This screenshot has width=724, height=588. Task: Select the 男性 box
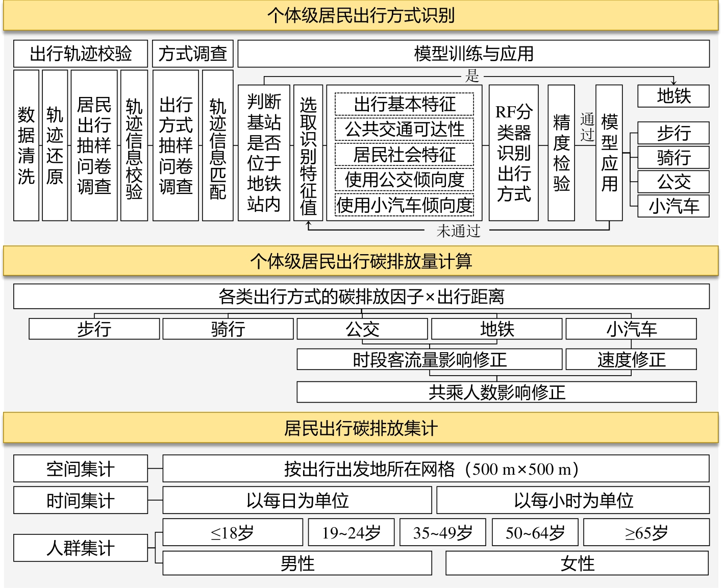[297, 563]
